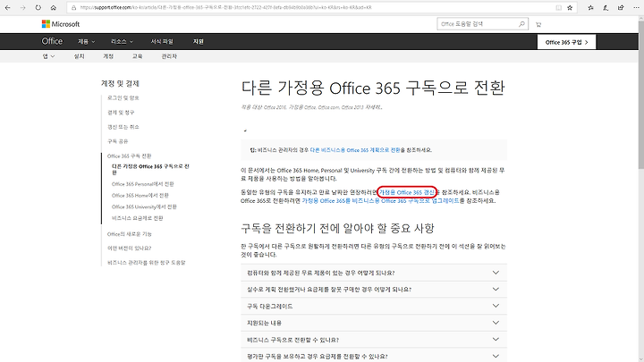The image size is (644, 362).
Task: Open 비즈니스 관리자를 위한 청구 도움말 sidebar link
Action: pos(146,263)
